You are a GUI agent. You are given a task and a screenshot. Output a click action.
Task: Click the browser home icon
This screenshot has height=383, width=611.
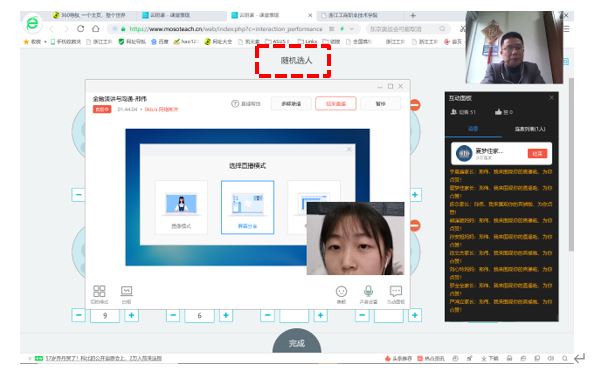point(95,28)
